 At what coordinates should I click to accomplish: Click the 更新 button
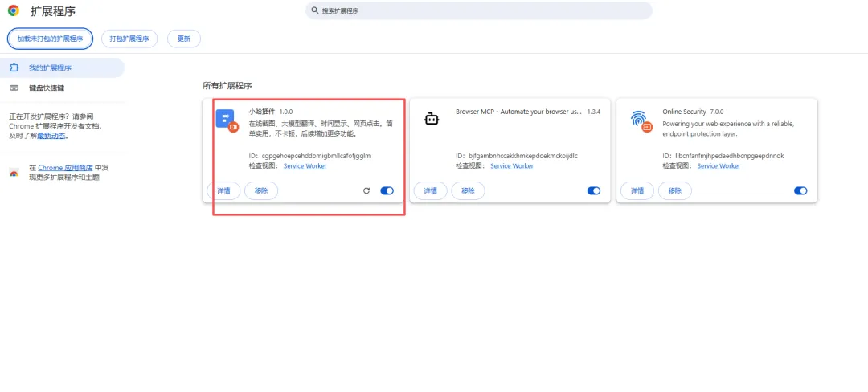tap(184, 39)
